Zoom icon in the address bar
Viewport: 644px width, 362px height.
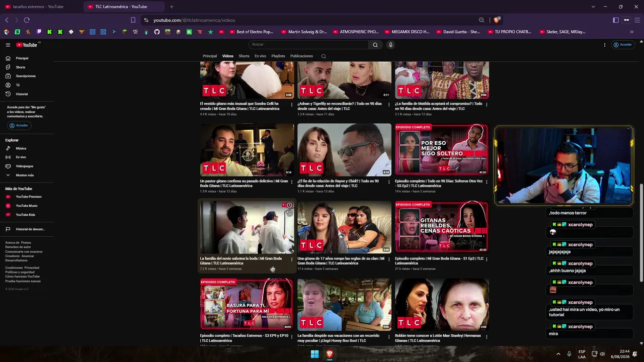481,20
